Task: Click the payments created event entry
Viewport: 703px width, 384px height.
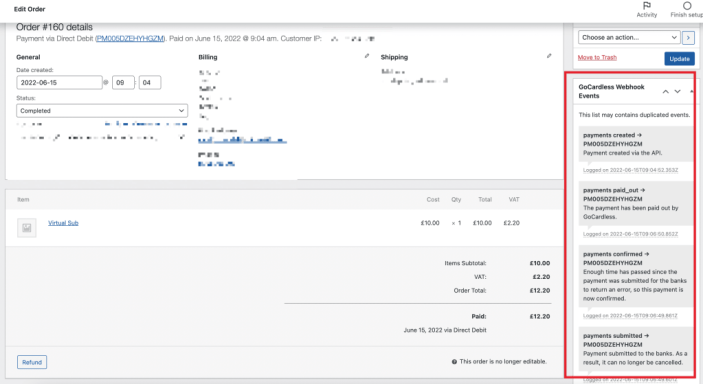Action: 635,144
